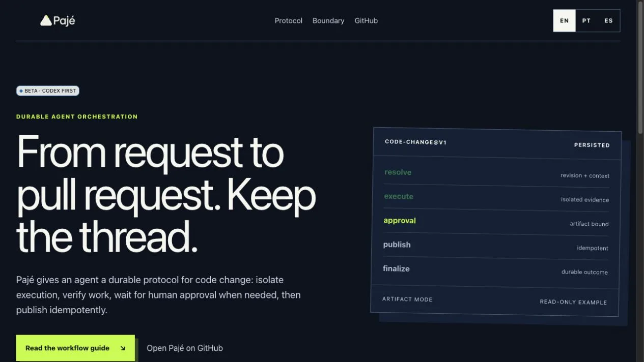The image size is (644, 362).
Task: Click the description paragraph about Pajé
Action: (158, 295)
